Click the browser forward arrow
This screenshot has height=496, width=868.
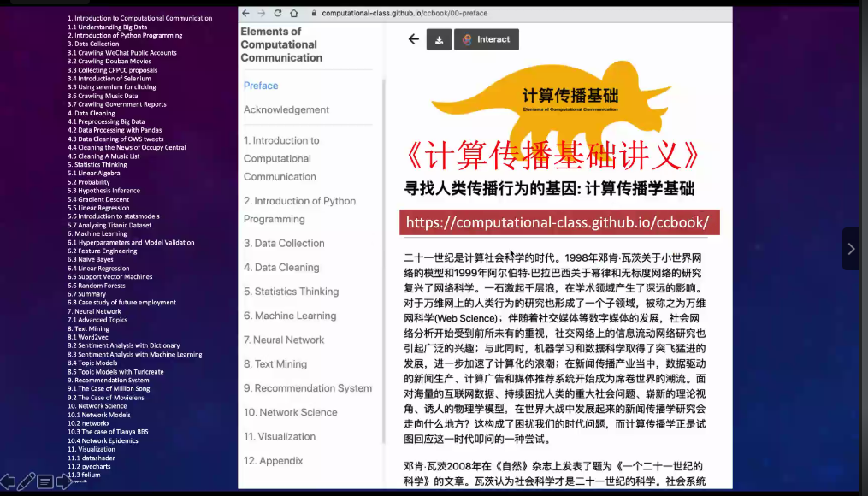click(262, 14)
